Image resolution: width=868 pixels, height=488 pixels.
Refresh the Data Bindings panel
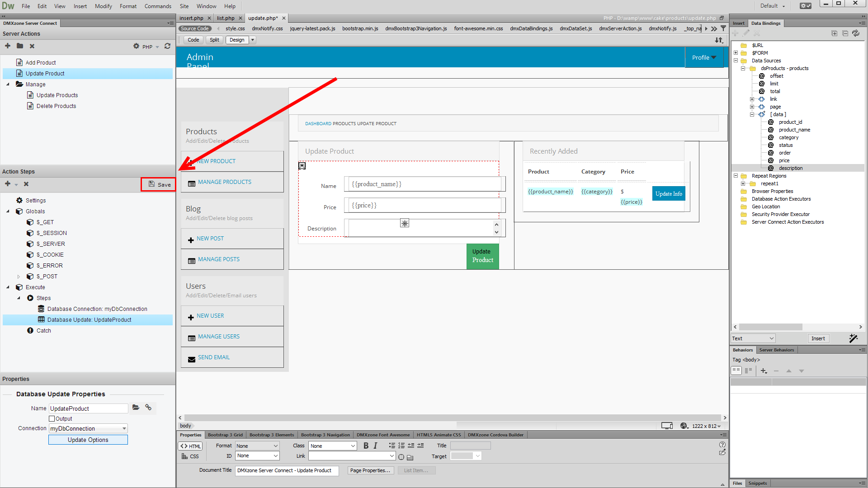(x=856, y=33)
